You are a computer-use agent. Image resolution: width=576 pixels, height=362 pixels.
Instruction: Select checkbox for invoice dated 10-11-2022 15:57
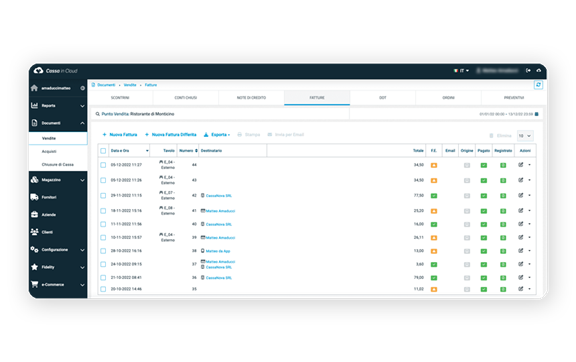(x=103, y=237)
